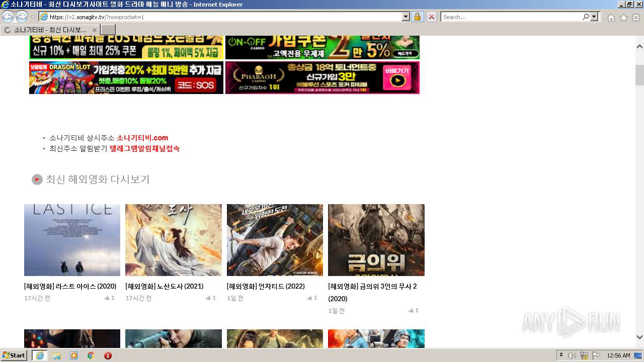Expand the search provider dropdown arrow
This screenshot has height=362, width=644.
(x=595, y=17)
